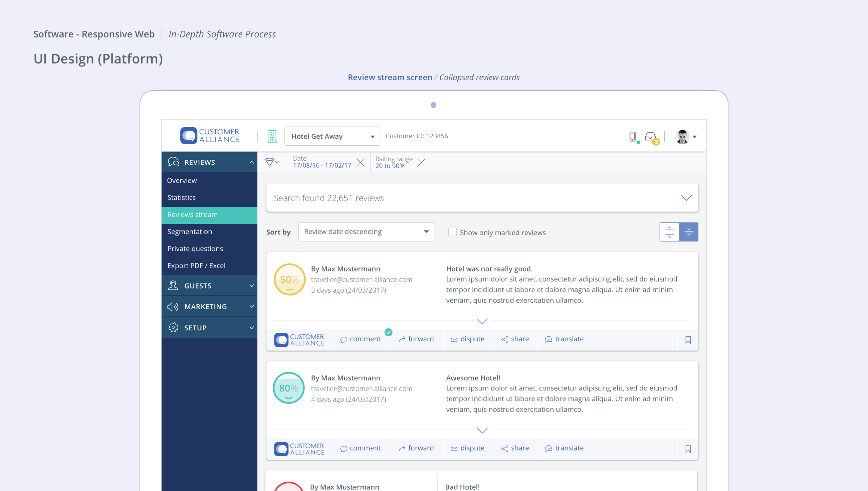Click the Review stream screen heading link
This screenshot has width=868, height=491.
click(x=390, y=77)
